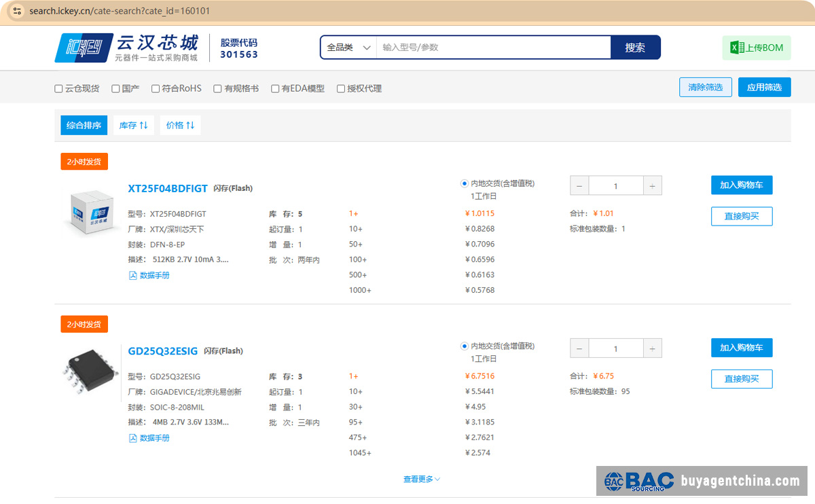
Task: Enable 有规格书 filter checkbox
Action: 217,88
